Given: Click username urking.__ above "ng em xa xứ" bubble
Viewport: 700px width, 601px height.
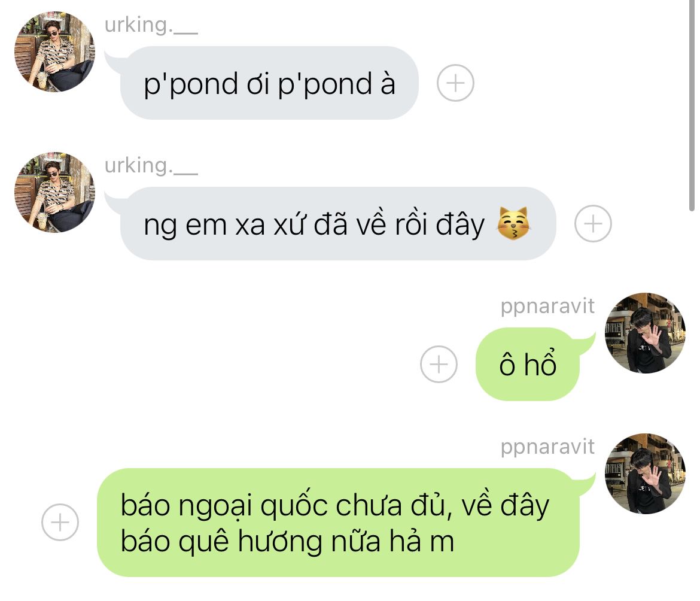Looking at the screenshot, I should pyautogui.click(x=151, y=166).
